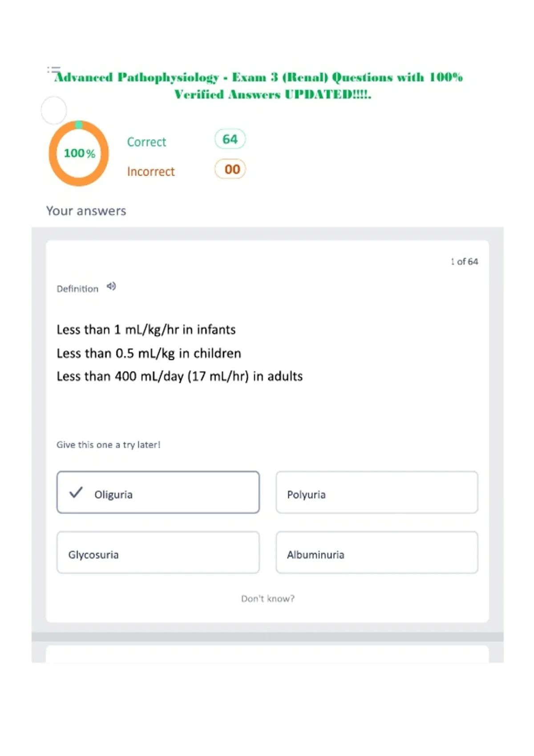Click the empty circle avatar icon
Image resolution: width=534 pixels, height=756 pixels.
(x=54, y=110)
